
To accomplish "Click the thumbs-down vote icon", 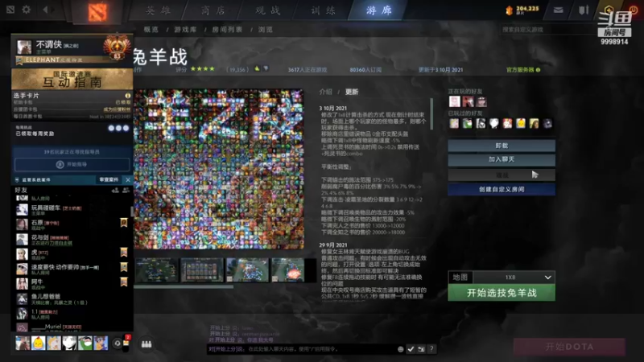I will pos(266,68).
